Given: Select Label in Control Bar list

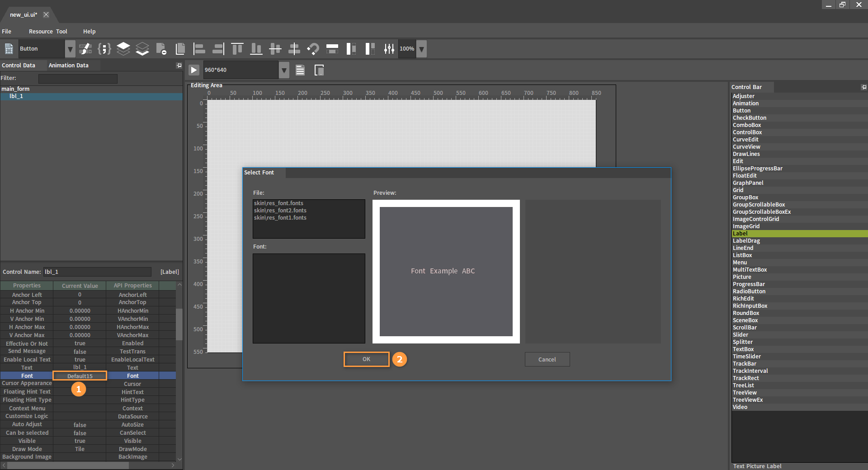Looking at the screenshot, I should coord(799,234).
